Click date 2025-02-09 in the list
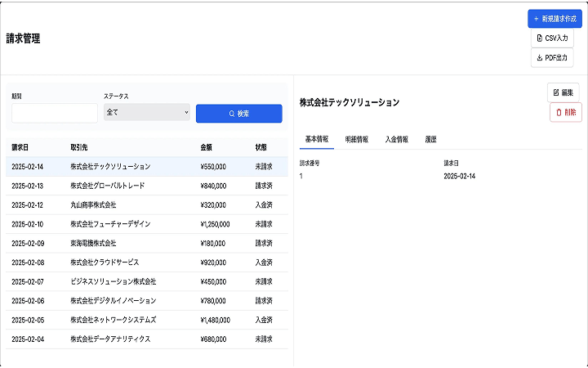This screenshot has height=368, width=588. pyautogui.click(x=28, y=244)
